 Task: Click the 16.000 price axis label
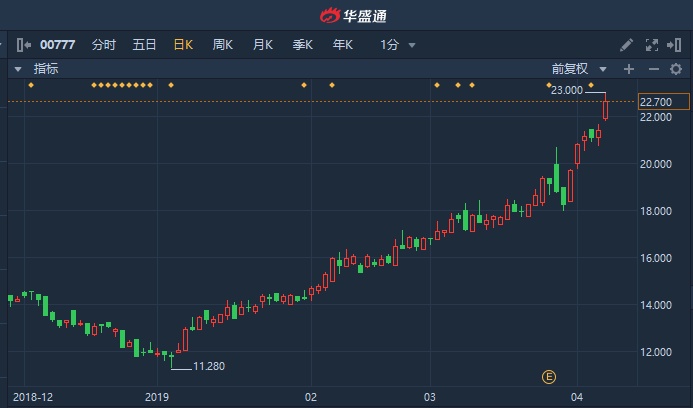point(656,258)
